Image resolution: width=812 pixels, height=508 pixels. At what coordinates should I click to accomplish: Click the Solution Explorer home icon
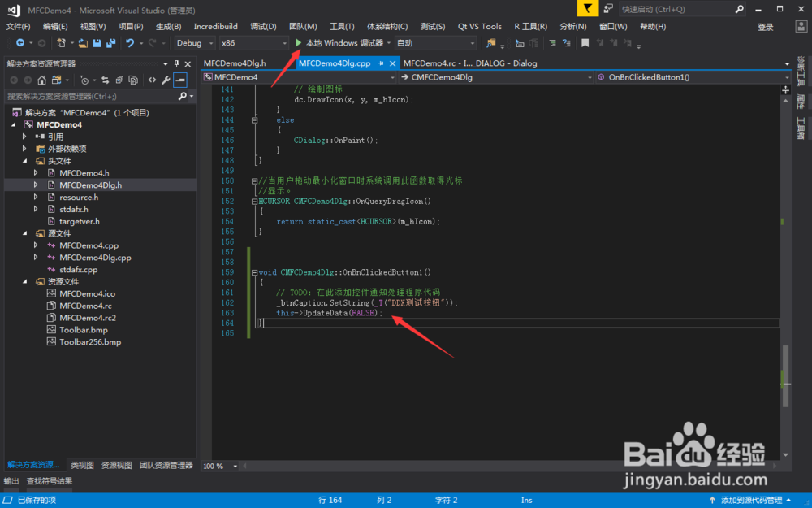coord(42,80)
